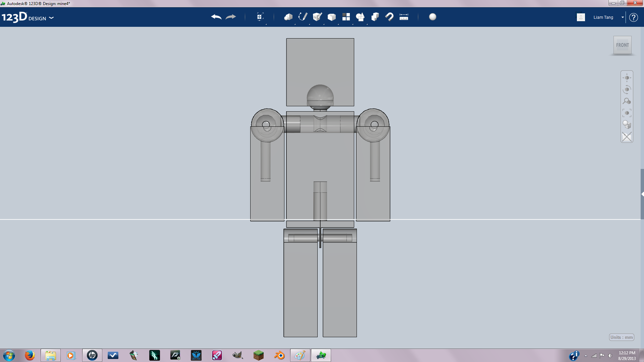Viewport: 644px width, 362px height.
Task: Open Firefox from the taskbar
Action: pos(30,355)
